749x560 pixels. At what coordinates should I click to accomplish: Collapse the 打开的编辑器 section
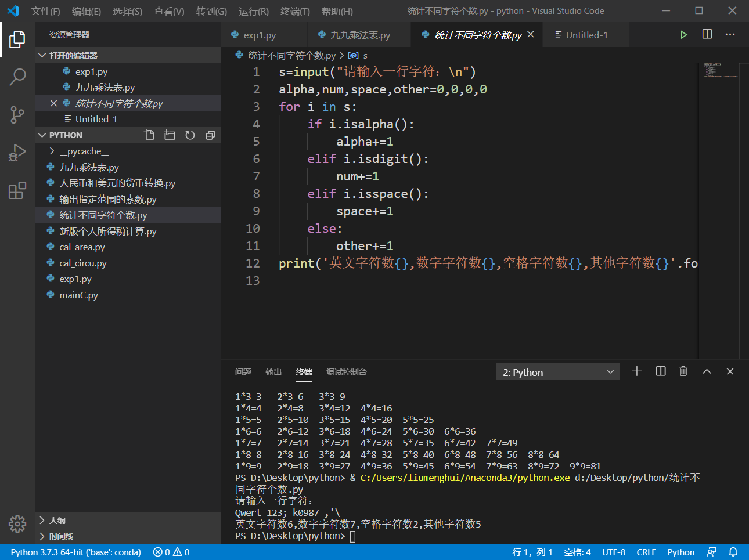(x=128, y=55)
